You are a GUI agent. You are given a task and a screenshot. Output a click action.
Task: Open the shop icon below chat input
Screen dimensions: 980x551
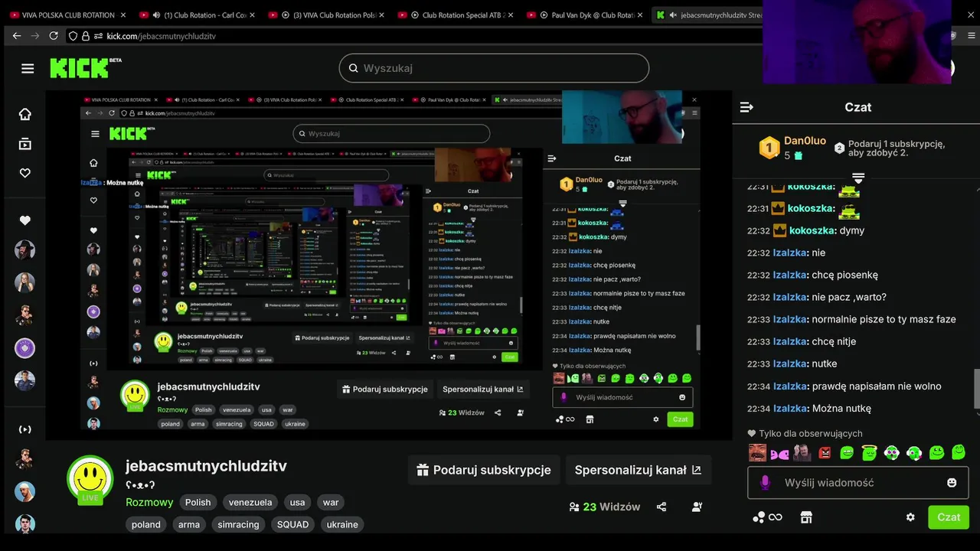tap(806, 517)
